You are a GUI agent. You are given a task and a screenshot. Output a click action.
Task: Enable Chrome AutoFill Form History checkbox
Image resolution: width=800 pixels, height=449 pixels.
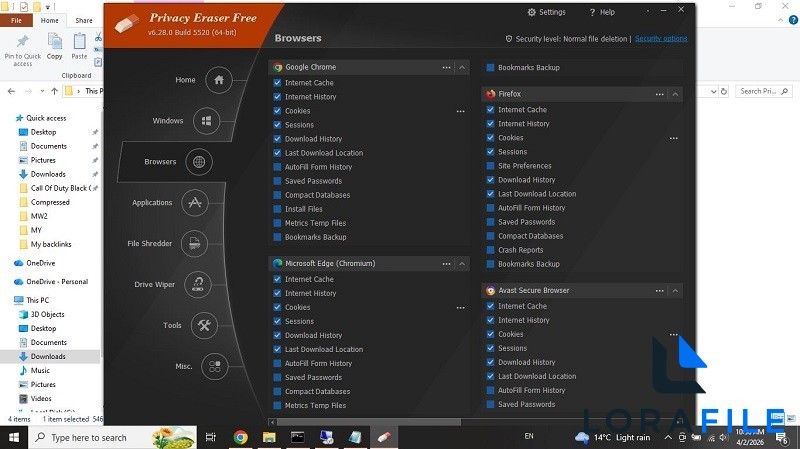point(277,167)
